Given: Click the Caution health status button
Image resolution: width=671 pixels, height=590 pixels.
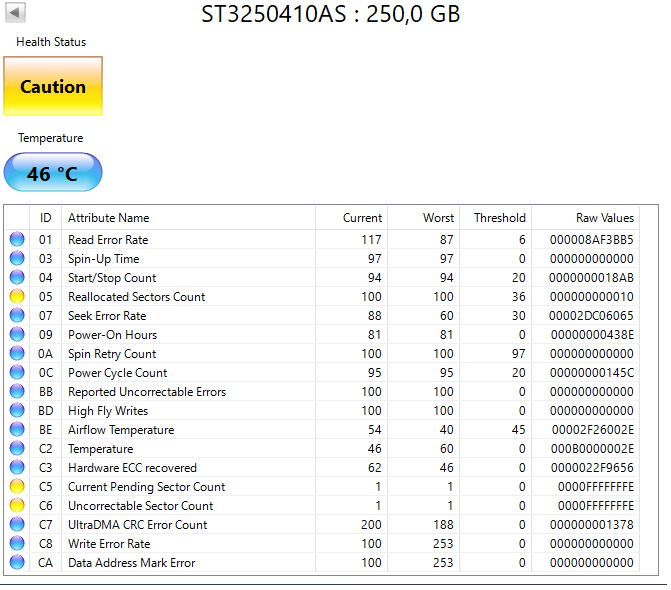Looking at the screenshot, I should pyautogui.click(x=53, y=86).
